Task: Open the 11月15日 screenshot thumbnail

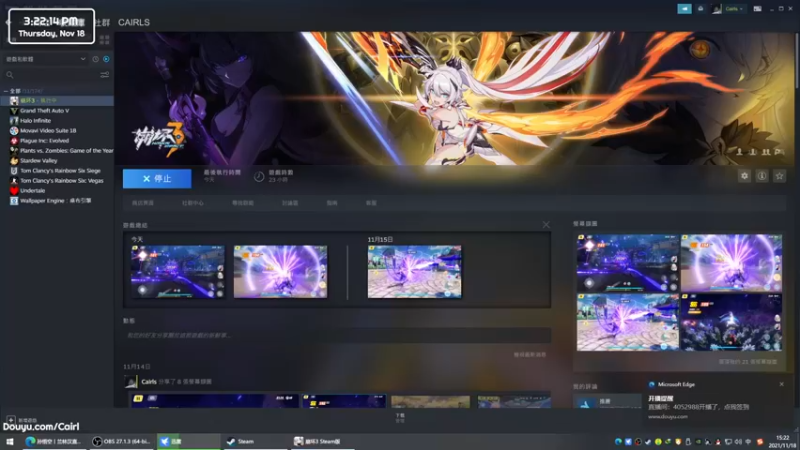Action: (414, 271)
